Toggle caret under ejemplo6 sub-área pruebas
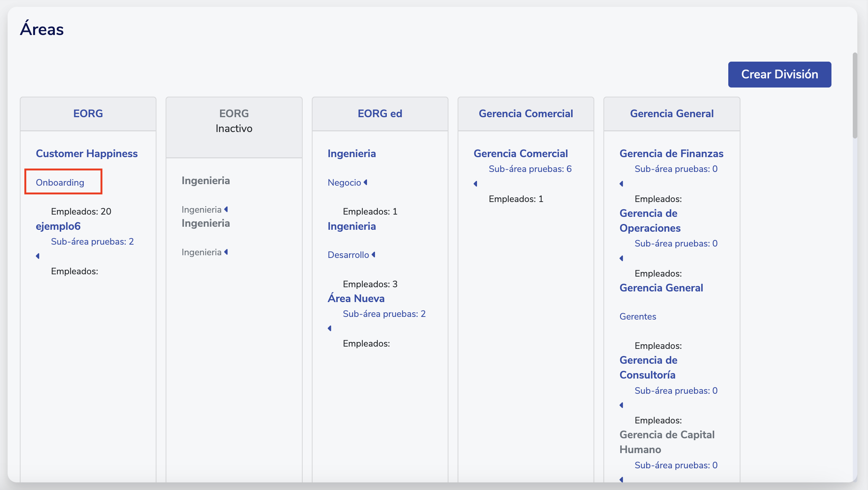The image size is (868, 490). (x=38, y=256)
